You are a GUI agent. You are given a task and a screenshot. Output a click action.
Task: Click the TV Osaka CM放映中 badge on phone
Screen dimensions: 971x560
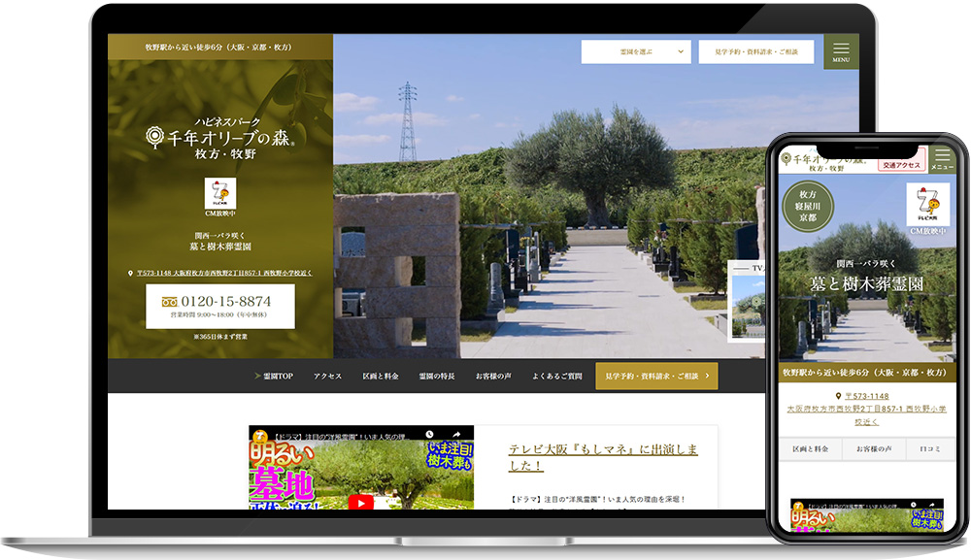click(927, 209)
